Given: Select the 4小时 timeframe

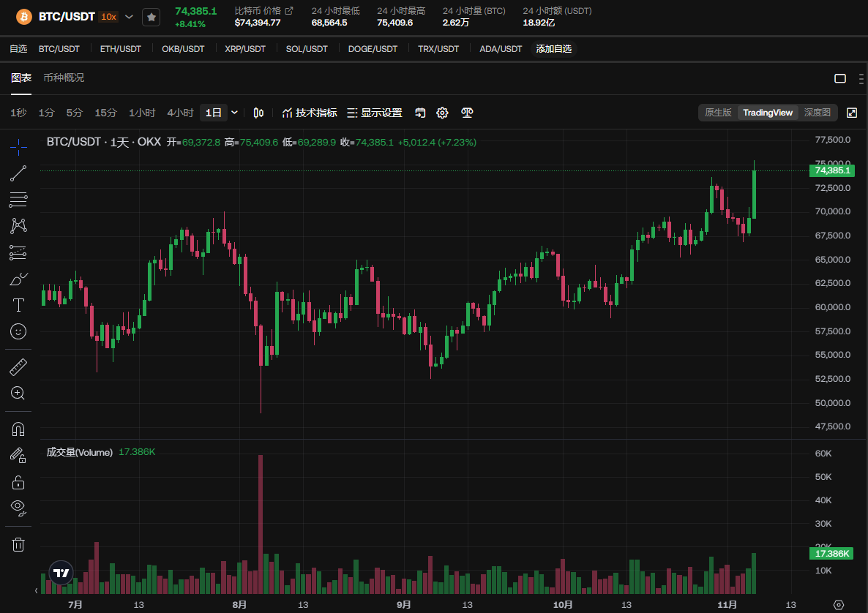Looking at the screenshot, I should pos(180,113).
